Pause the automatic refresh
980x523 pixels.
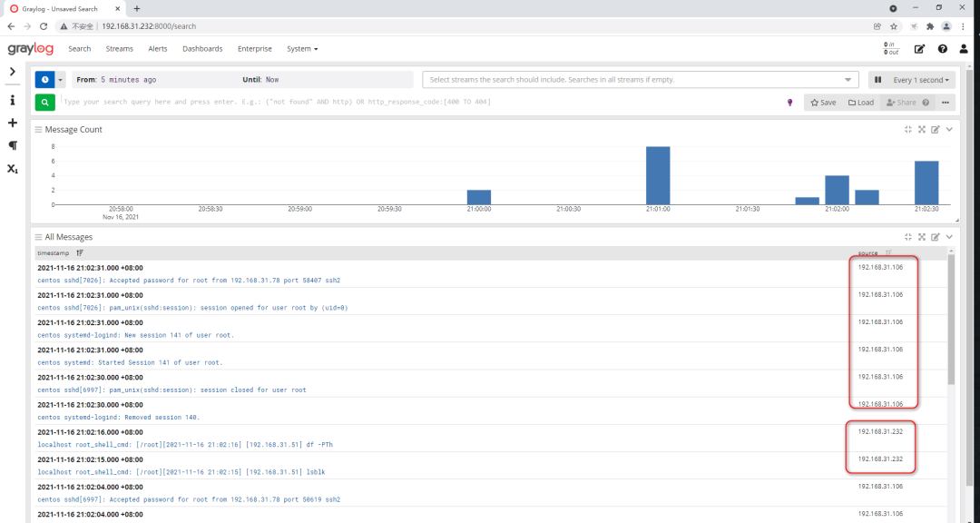[878, 80]
